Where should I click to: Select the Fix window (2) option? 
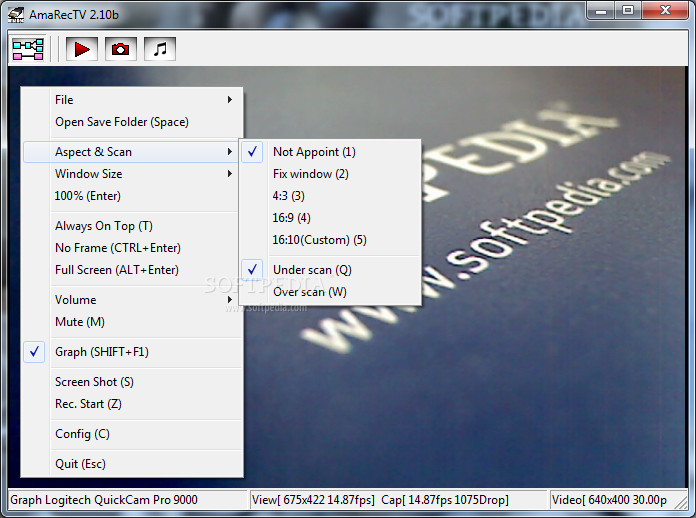click(x=330, y=174)
